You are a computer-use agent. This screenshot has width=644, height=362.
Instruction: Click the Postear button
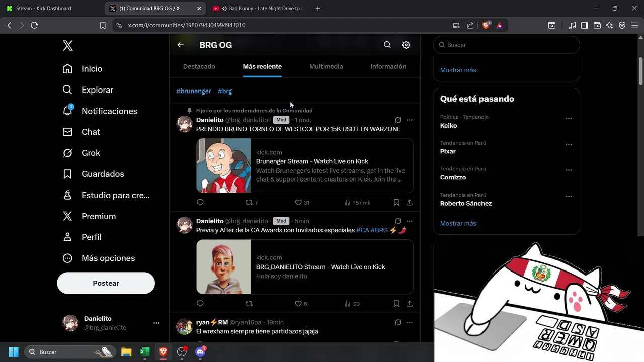(x=106, y=283)
